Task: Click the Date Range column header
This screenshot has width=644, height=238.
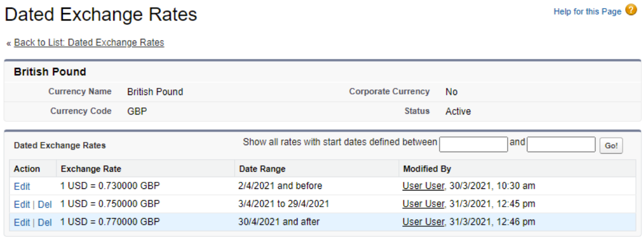Action: (262, 169)
